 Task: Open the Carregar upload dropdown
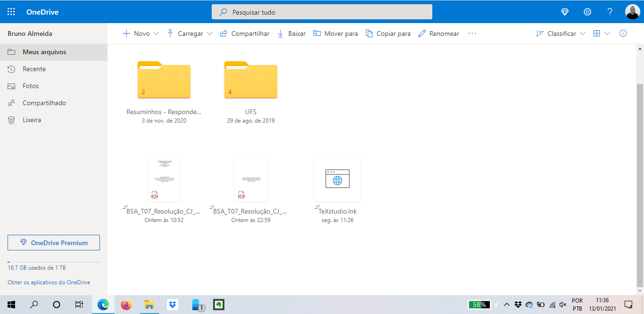coord(190,33)
